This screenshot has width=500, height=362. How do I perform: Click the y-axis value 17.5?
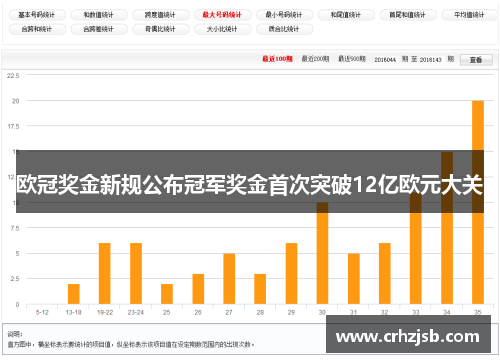pos(13,127)
